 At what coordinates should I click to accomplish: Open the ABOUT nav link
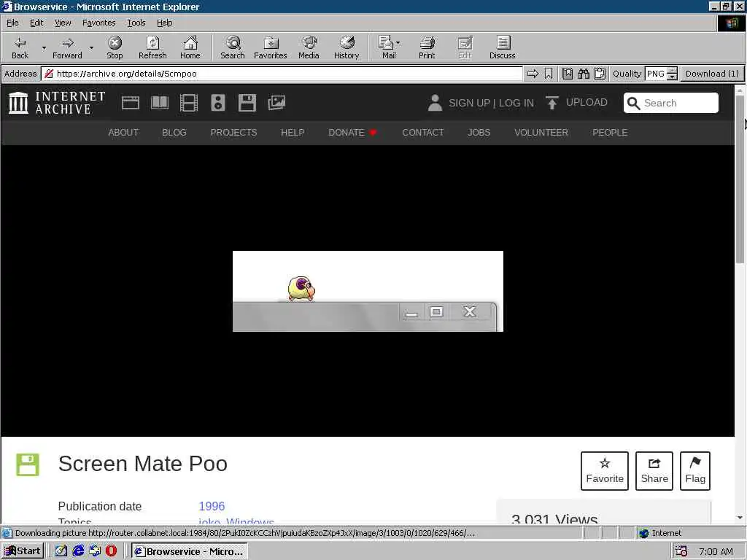123,133
